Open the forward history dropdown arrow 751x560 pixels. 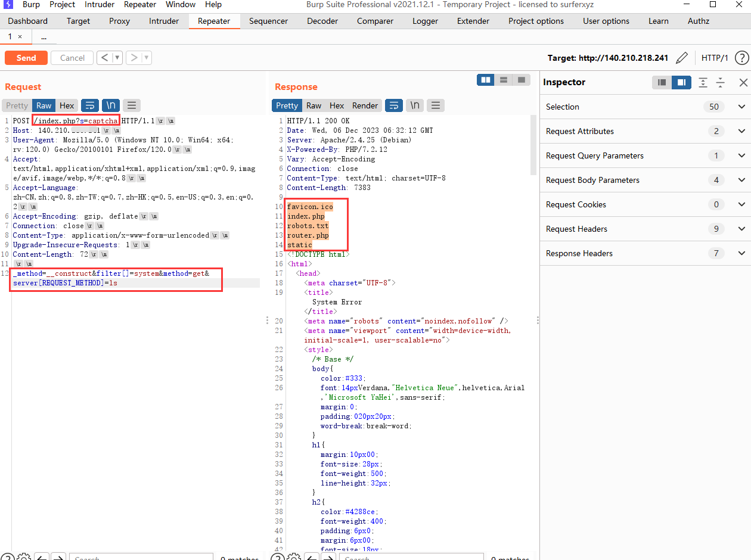[147, 58]
